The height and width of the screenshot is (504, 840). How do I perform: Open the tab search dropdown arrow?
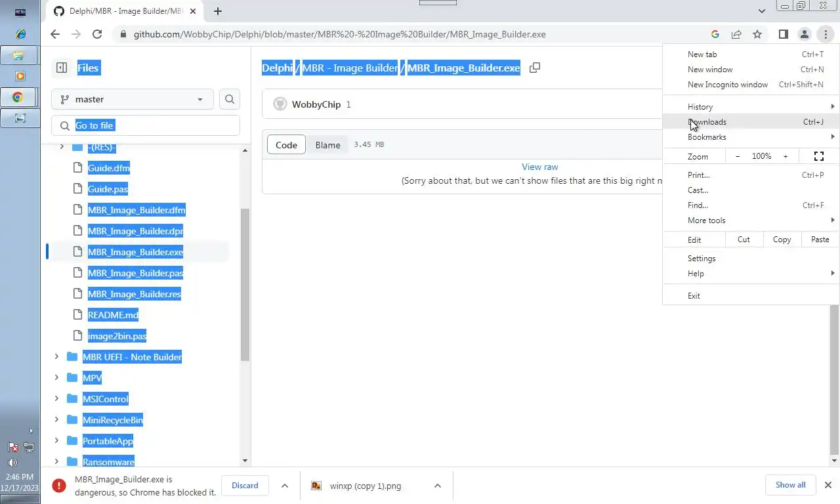point(762,11)
